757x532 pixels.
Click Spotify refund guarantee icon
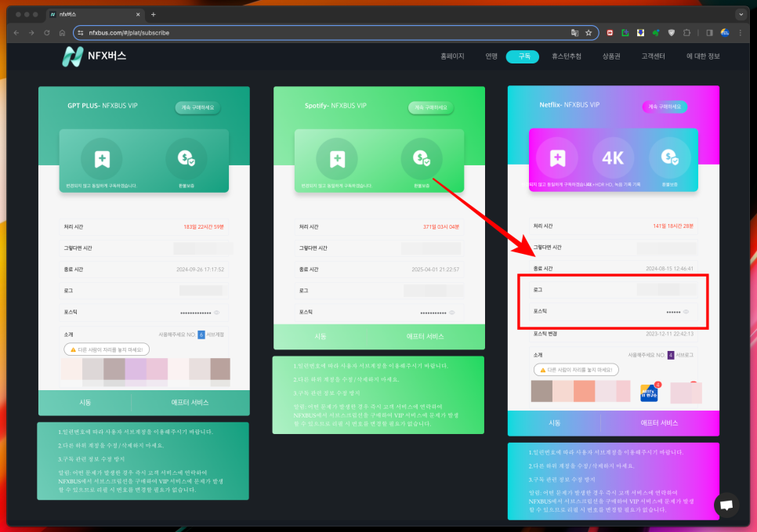pyautogui.click(x=422, y=157)
